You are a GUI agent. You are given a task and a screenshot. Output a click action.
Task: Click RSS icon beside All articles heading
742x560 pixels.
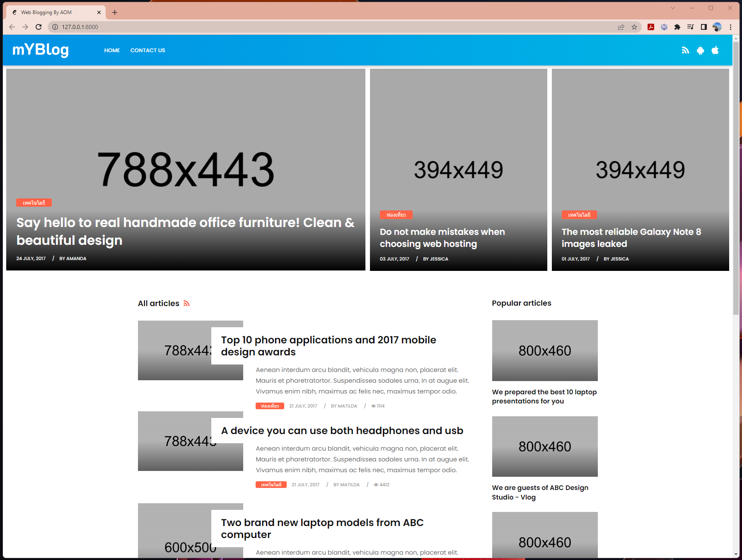click(x=186, y=304)
